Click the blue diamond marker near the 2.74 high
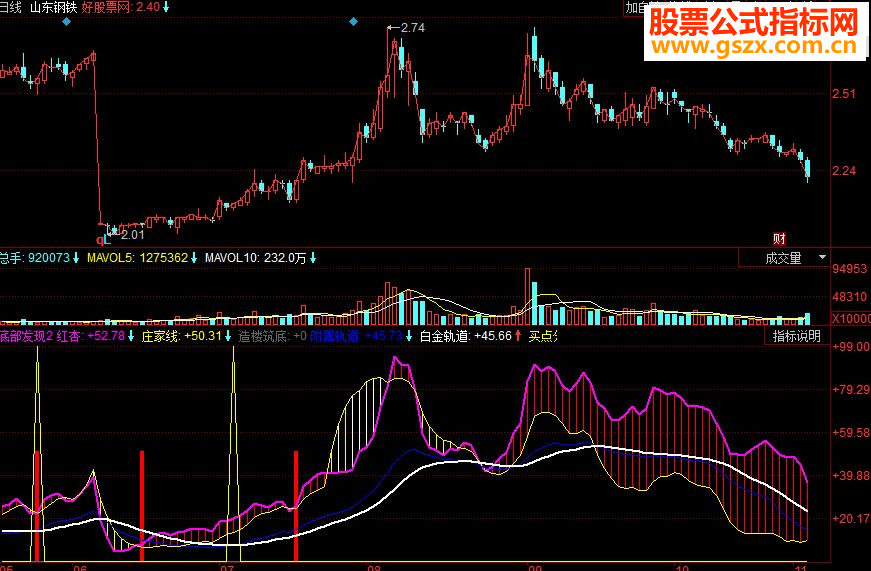 353,22
